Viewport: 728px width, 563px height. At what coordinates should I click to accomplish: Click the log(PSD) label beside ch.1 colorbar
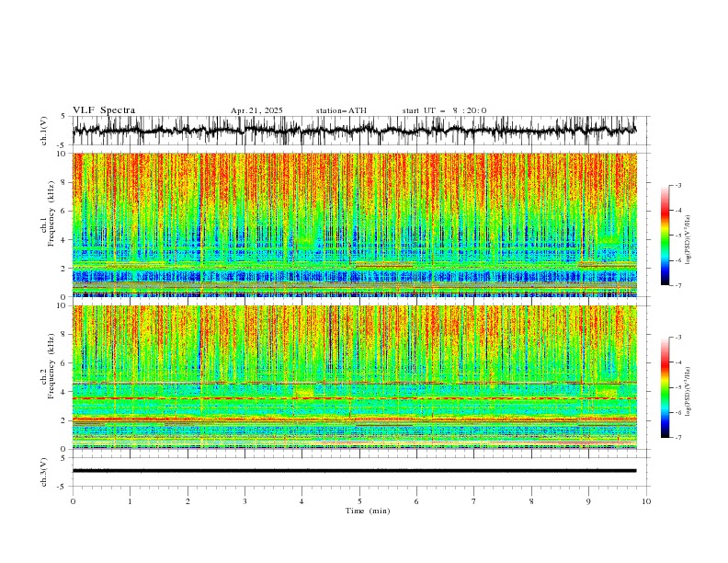coord(688,240)
